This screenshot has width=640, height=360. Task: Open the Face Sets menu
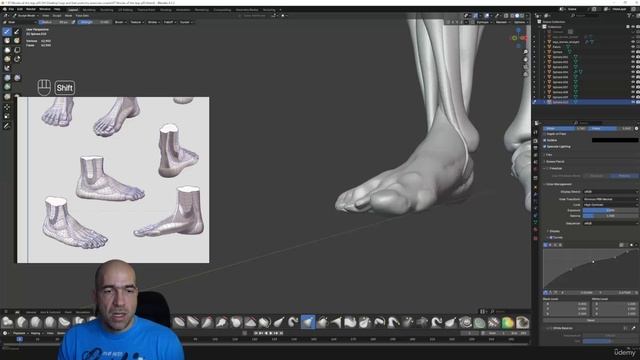pyautogui.click(x=82, y=16)
